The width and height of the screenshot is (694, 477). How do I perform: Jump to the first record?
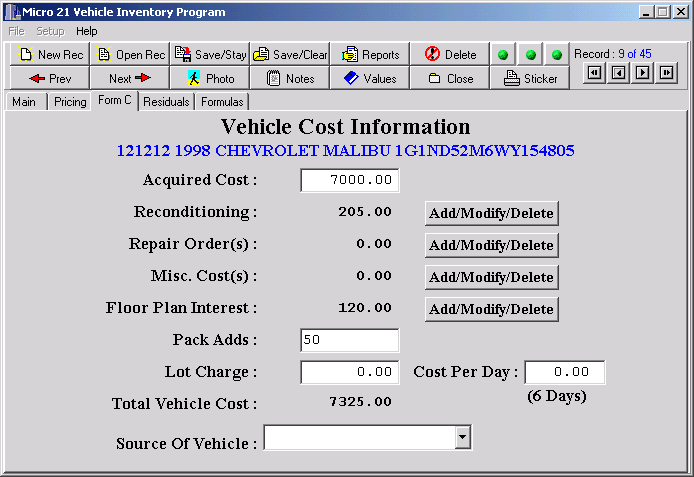(594, 72)
